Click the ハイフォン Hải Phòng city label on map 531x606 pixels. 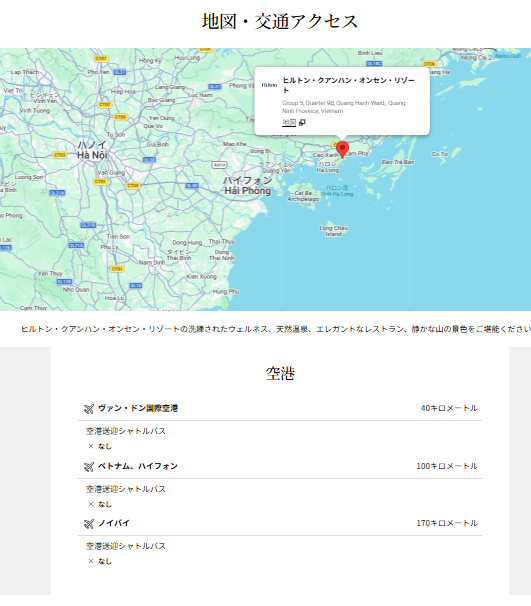(x=247, y=186)
